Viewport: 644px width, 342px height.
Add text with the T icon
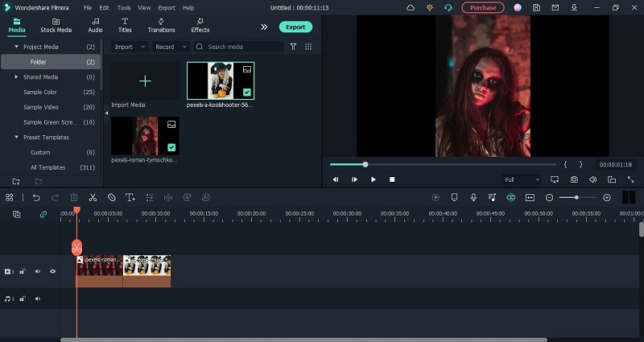click(x=130, y=197)
